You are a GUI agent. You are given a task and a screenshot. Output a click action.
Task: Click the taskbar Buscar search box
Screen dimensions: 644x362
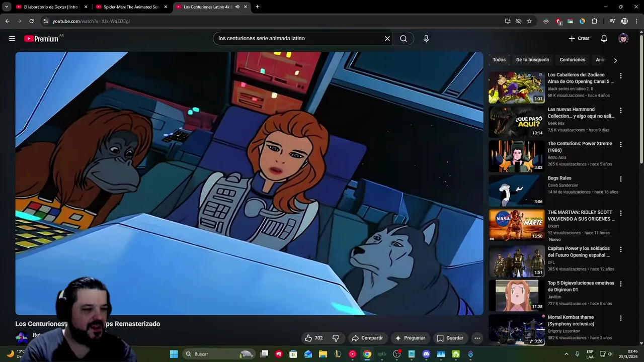click(218, 354)
